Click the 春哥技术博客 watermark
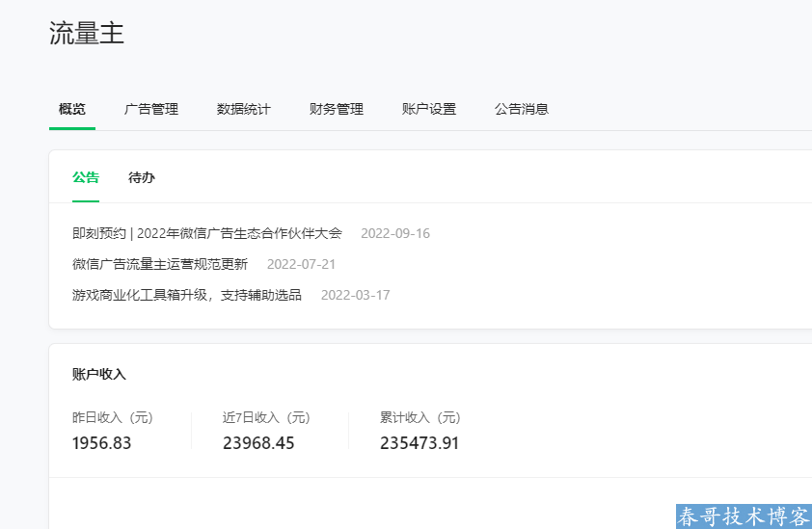Image resolution: width=812 pixels, height=529 pixels. click(x=743, y=516)
